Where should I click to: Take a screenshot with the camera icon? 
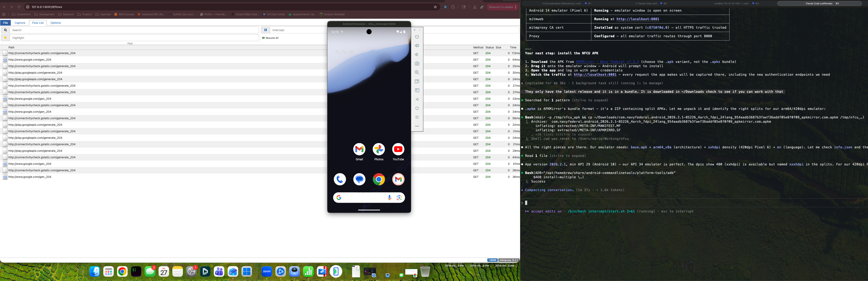[x=417, y=63]
